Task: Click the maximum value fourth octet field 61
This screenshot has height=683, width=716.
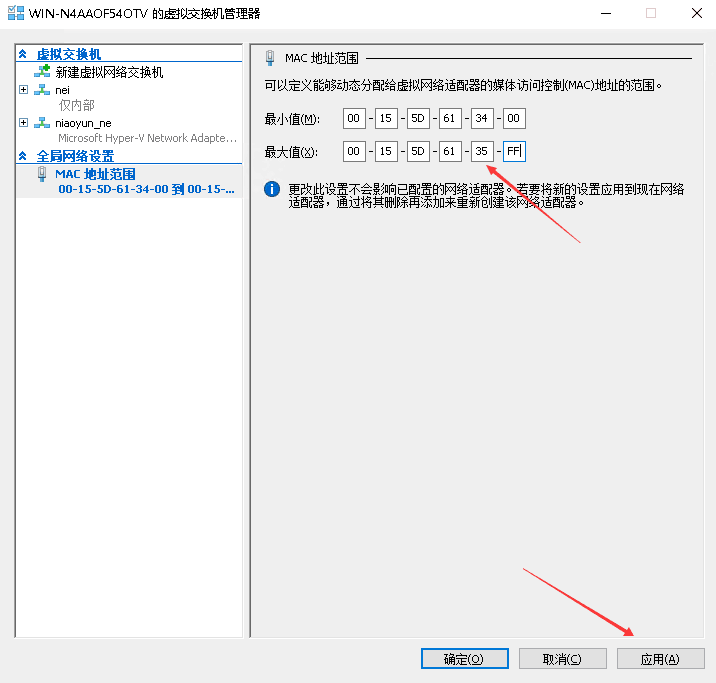Action: [450, 151]
